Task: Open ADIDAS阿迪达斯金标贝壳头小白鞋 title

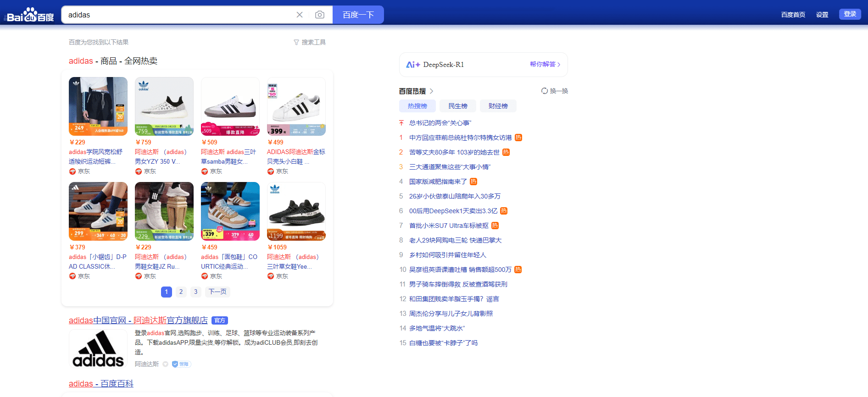Action: [296, 157]
